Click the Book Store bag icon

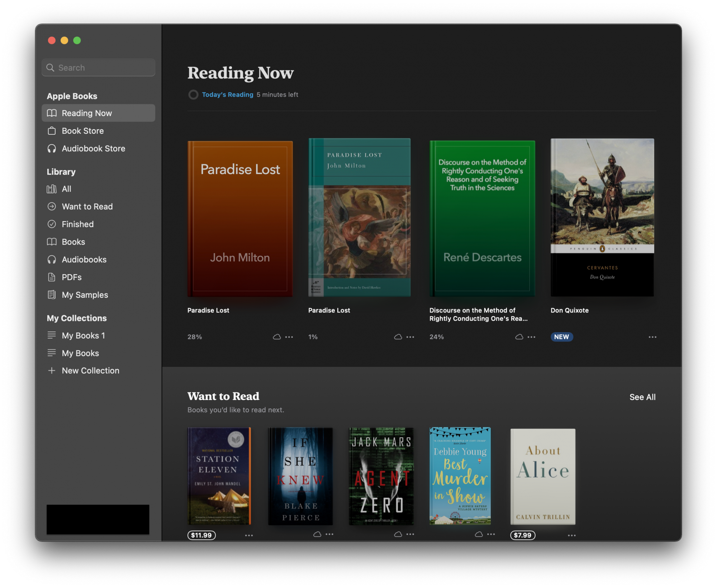click(52, 131)
